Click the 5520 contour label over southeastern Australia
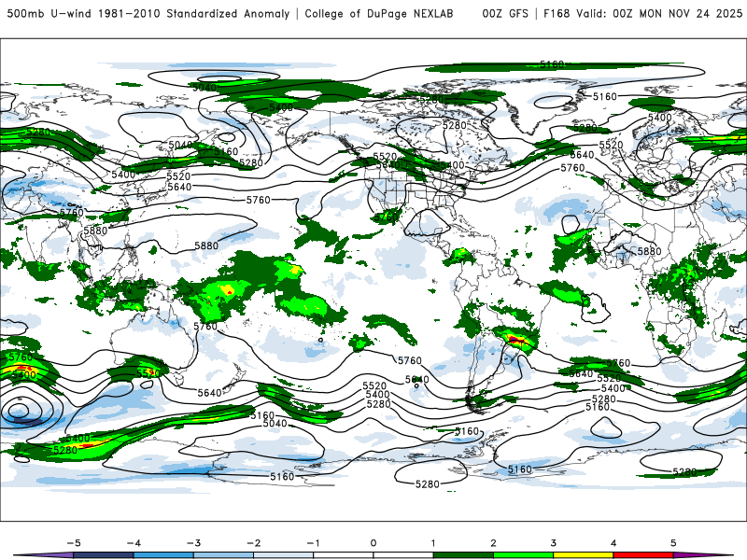Image resolution: width=747 pixels, height=560 pixels. point(148,373)
